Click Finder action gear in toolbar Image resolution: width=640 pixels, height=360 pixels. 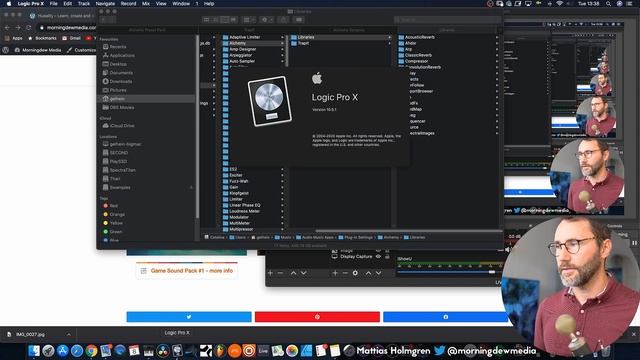(x=266, y=20)
